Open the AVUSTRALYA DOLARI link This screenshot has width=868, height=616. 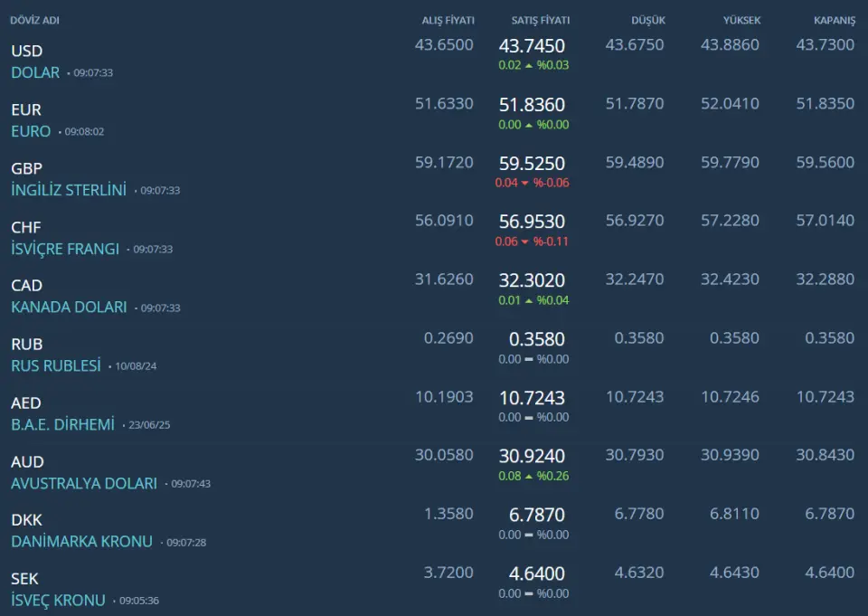coord(84,483)
